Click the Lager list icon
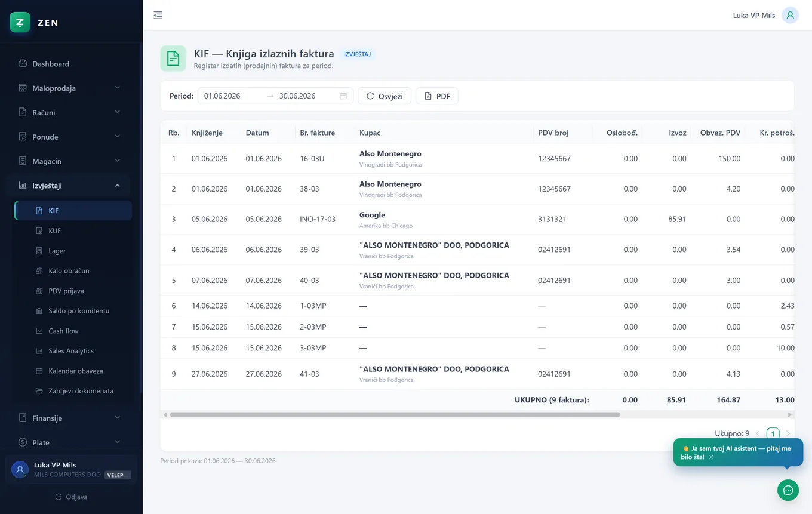 tap(39, 251)
